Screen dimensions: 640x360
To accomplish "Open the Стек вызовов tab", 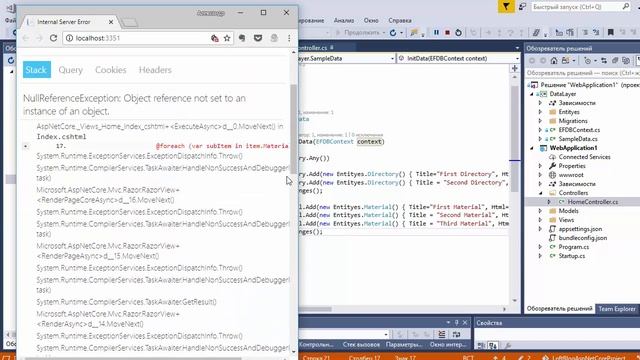I will tap(361, 344).
